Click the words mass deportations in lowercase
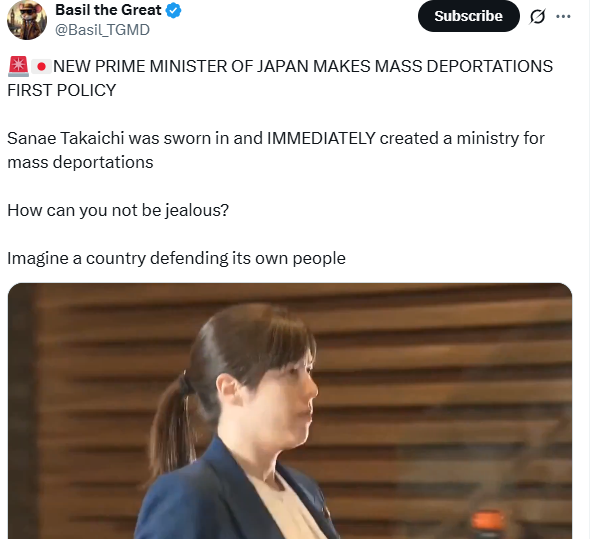Screen dimensions: 593x540 80,163
